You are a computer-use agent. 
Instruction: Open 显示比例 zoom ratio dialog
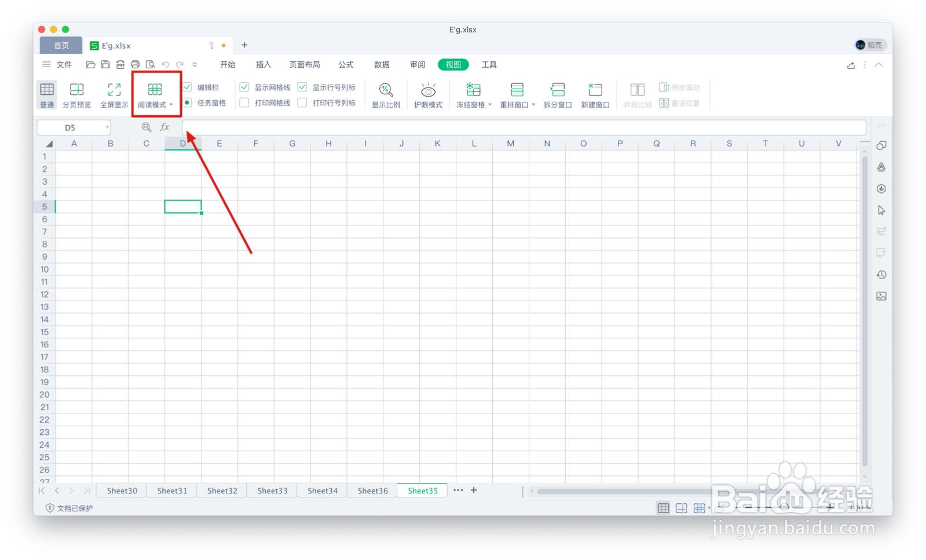click(386, 95)
